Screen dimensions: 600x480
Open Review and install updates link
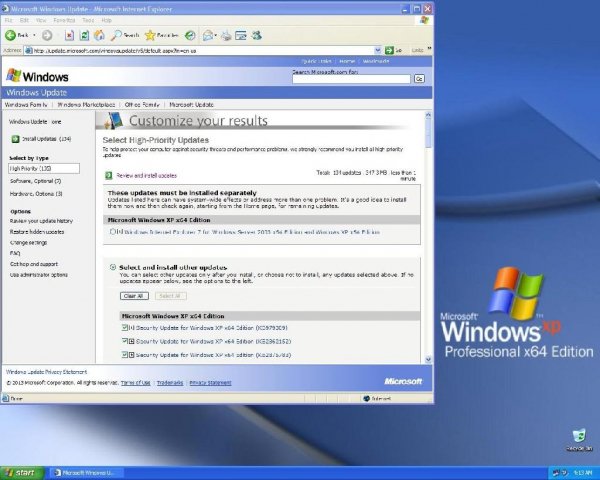tap(147, 175)
